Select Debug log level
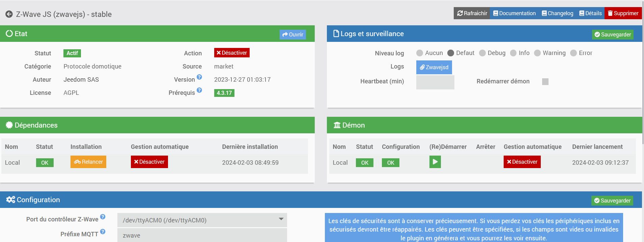644x242 pixels. click(x=482, y=53)
